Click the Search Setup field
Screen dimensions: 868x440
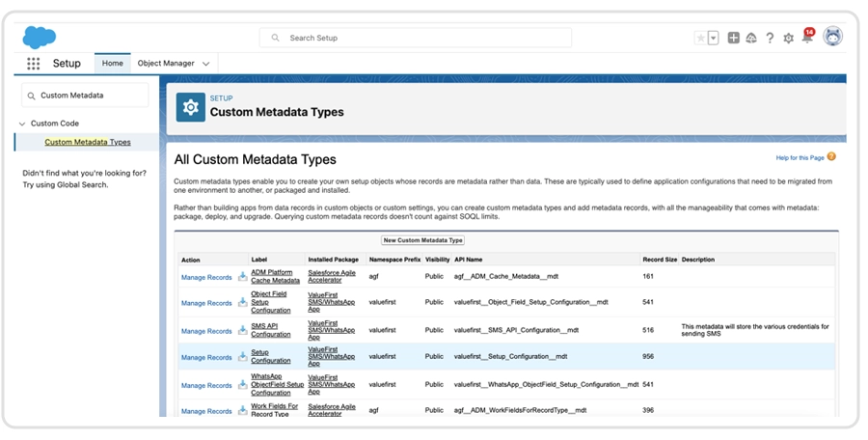[x=415, y=38]
